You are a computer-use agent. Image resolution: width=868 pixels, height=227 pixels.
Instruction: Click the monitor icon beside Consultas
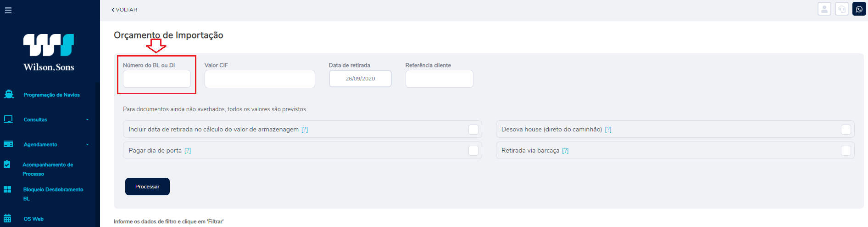coord(8,119)
